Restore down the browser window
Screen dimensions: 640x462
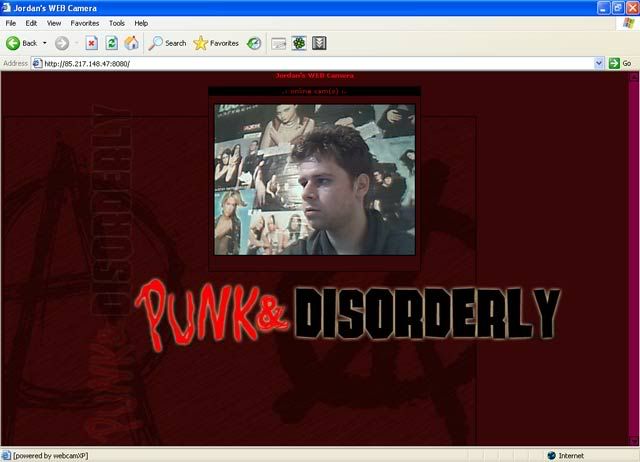pyautogui.click(x=618, y=8)
